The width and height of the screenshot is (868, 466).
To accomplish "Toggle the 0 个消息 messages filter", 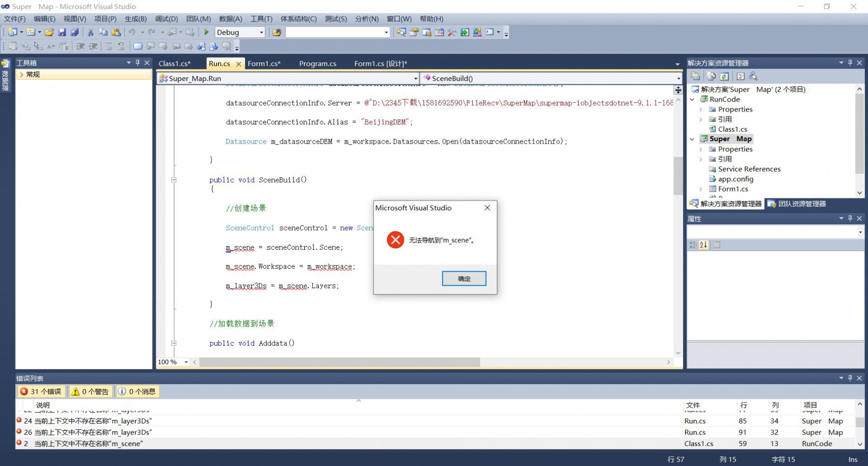I will coord(137,391).
